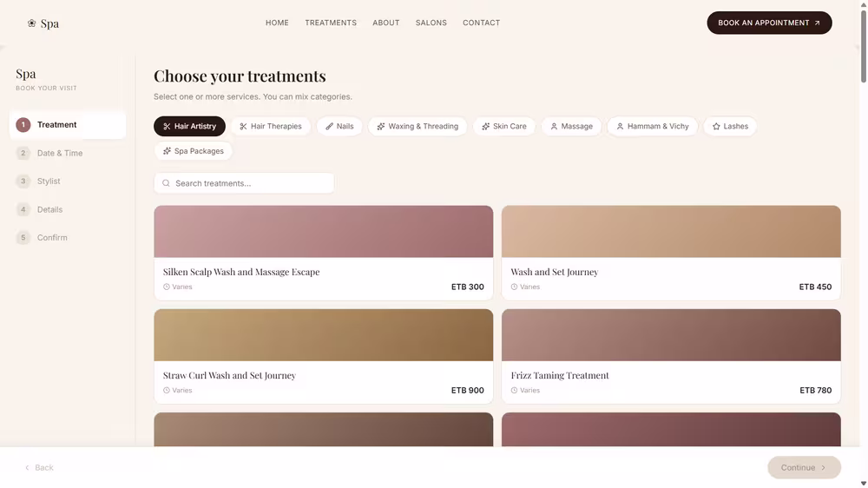Open the Treatments menu item
The image size is (868, 488).
click(331, 23)
